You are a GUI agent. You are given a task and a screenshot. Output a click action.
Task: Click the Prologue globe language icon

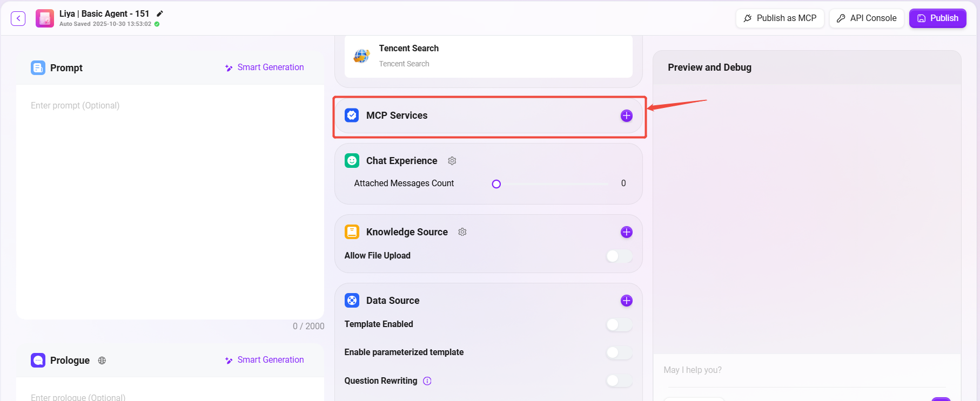click(x=102, y=361)
